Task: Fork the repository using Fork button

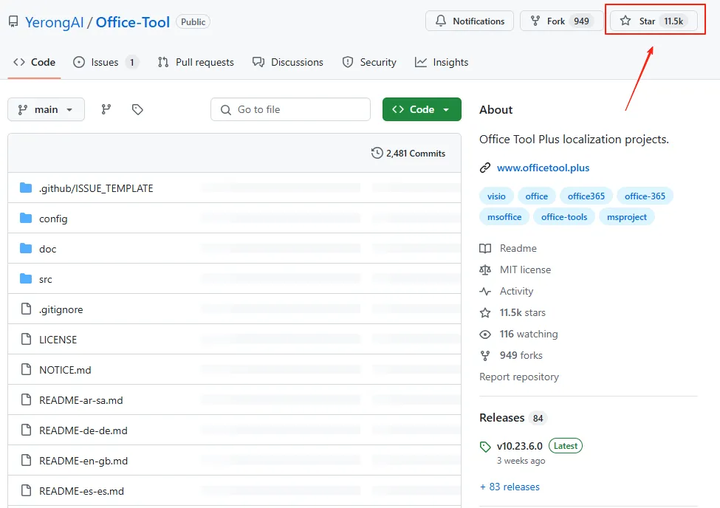Action: [x=559, y=21]
